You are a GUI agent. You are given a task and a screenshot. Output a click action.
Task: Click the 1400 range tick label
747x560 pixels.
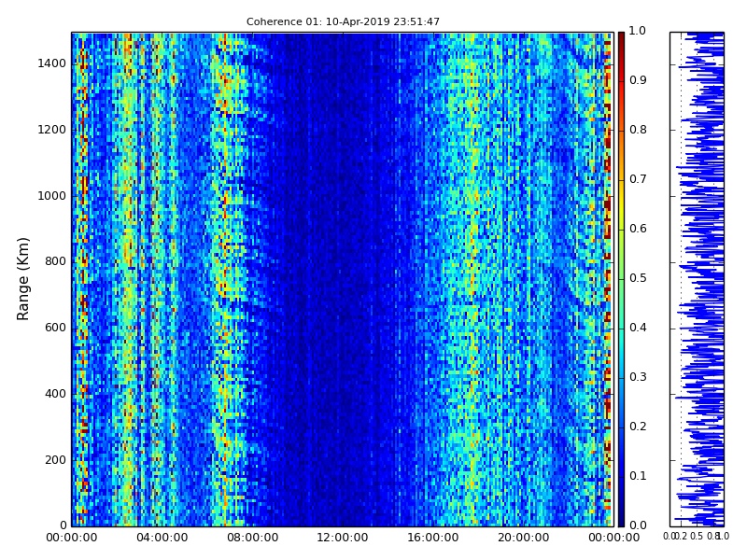click(52, 63)
